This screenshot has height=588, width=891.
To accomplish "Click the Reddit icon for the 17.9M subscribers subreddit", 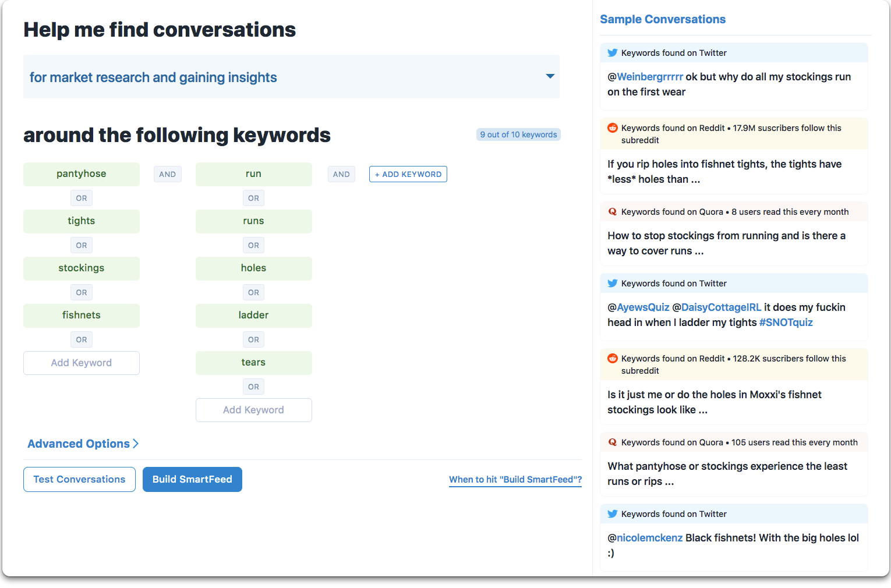I will pos(612,128).
